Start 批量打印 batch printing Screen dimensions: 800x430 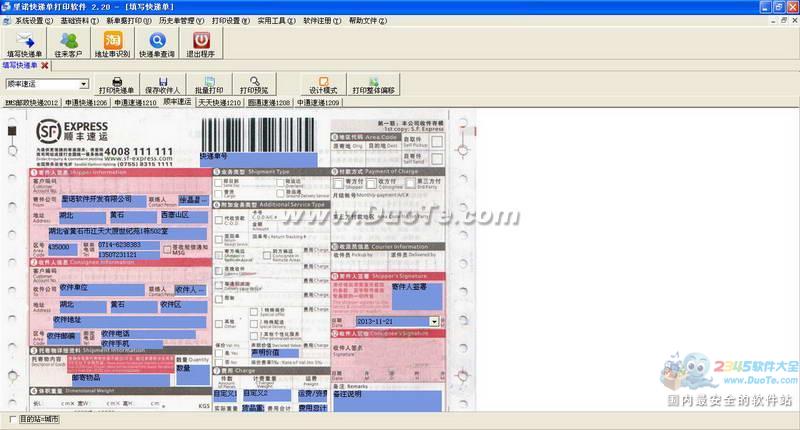pyautogui.click(x=209, y=85)
